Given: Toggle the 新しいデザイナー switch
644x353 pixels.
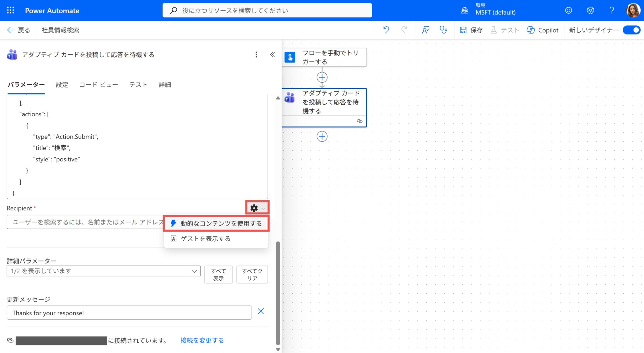Looking at the screenshot, I should (631, 30).
